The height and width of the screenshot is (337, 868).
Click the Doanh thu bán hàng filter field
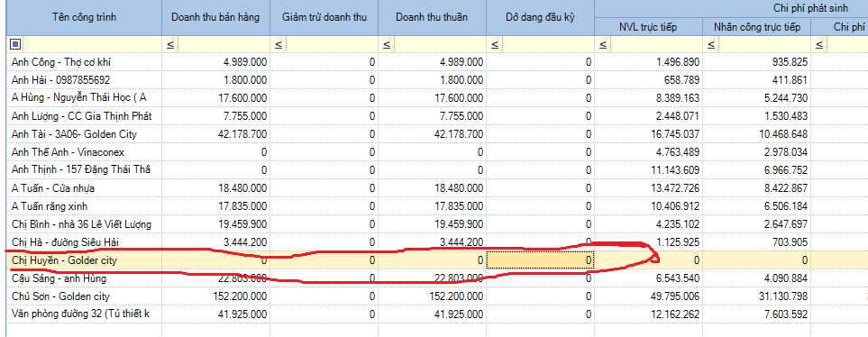223,44
